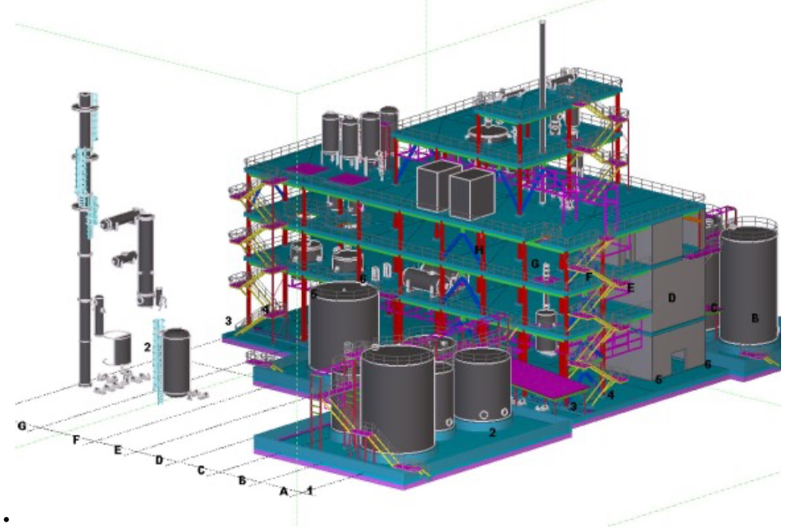This screenshot has width=812, height=529.
Task: Click label B on the large right-hand tank
Action: pos(754,318)
